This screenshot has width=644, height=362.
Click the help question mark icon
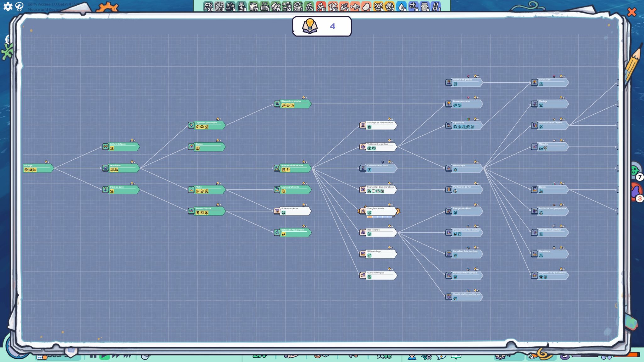pyautogui.click(x=19, y=7)
